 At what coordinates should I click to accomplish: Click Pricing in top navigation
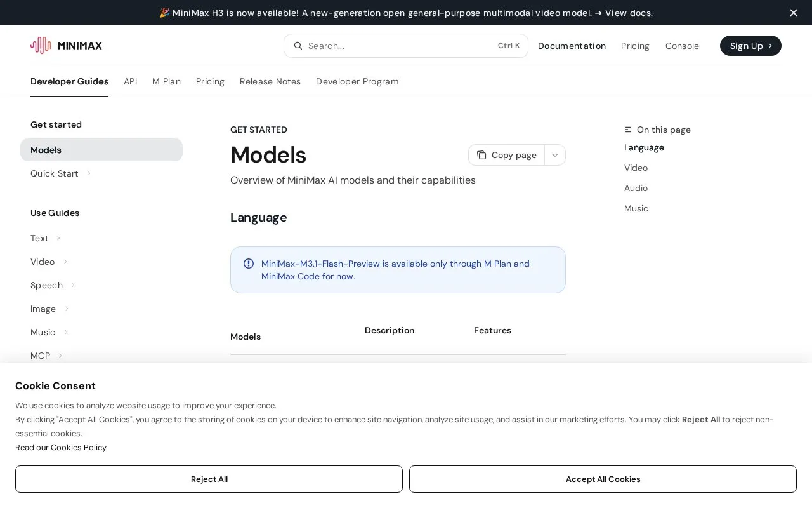point(635,46)
